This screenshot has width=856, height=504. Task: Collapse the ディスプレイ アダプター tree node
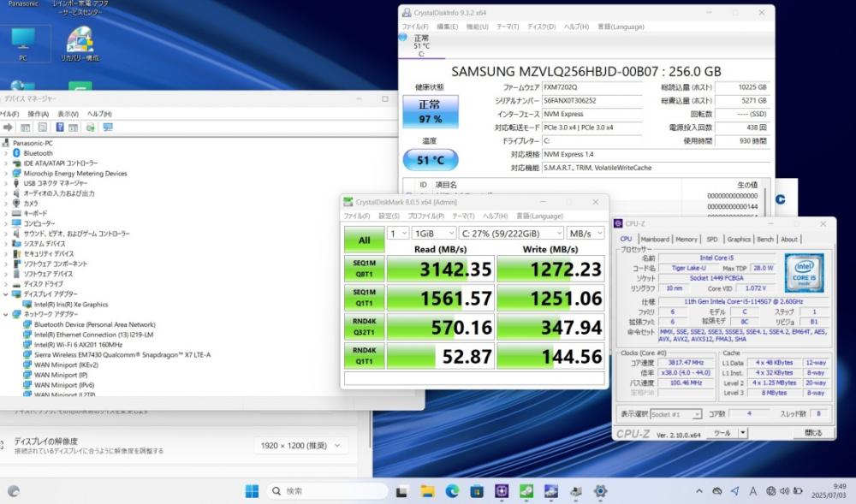tap(5, 294)
